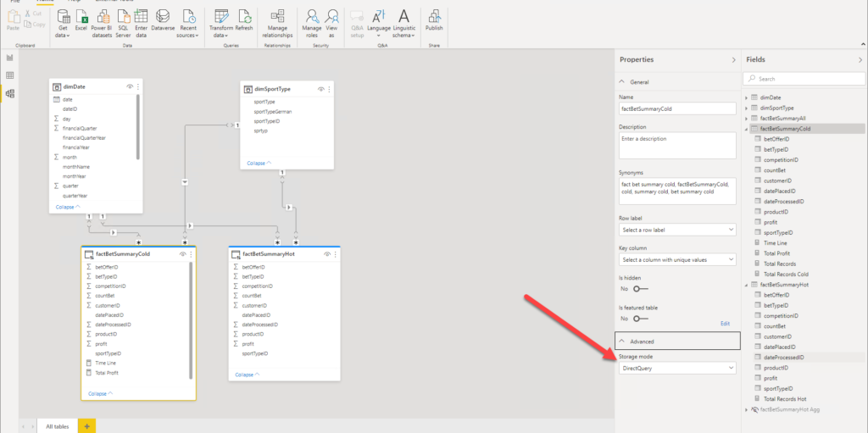The height and width of the screenshot is (433, 868).
Task: Open the Key column dropdown
Action: pos(677,259)
